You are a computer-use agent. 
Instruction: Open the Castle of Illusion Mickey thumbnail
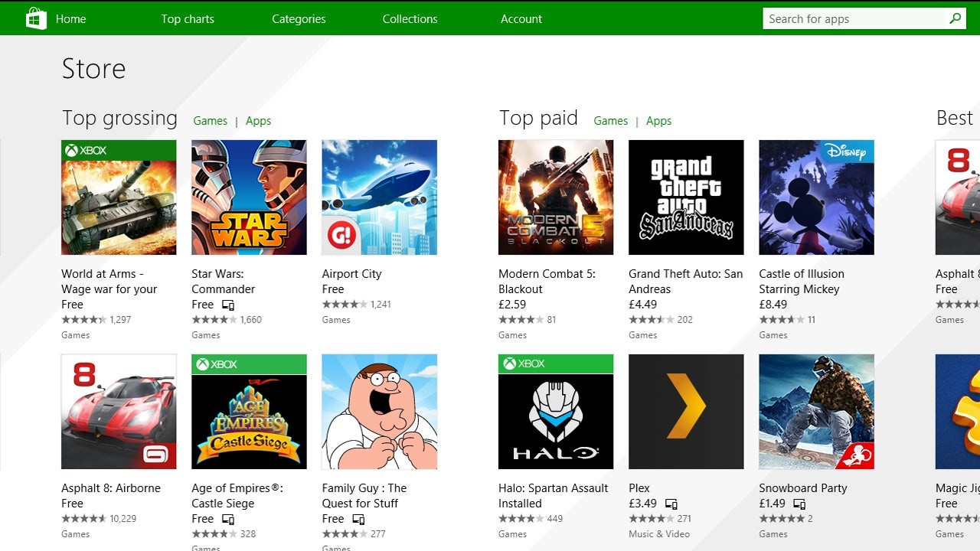816,197
